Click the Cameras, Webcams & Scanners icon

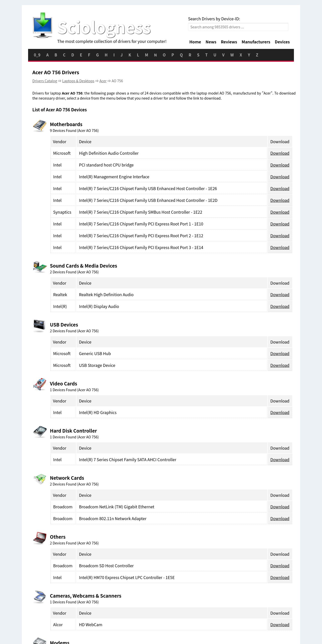(x=40, y=597)
